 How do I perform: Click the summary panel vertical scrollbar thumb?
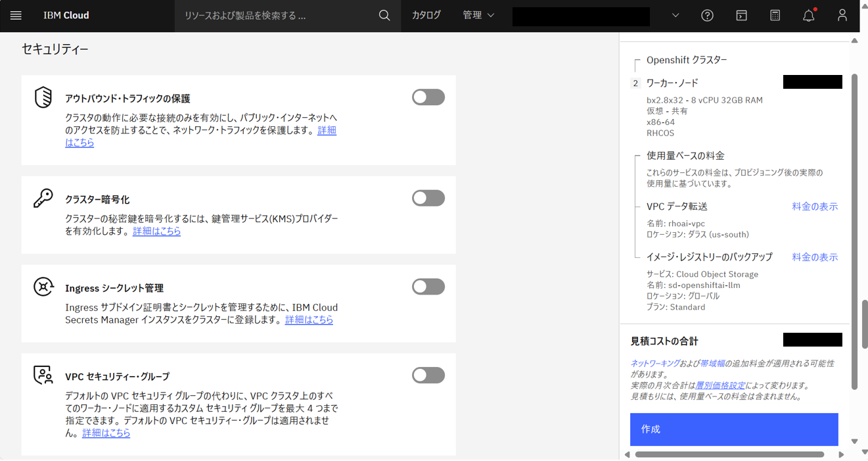click(x=854, y=231)
